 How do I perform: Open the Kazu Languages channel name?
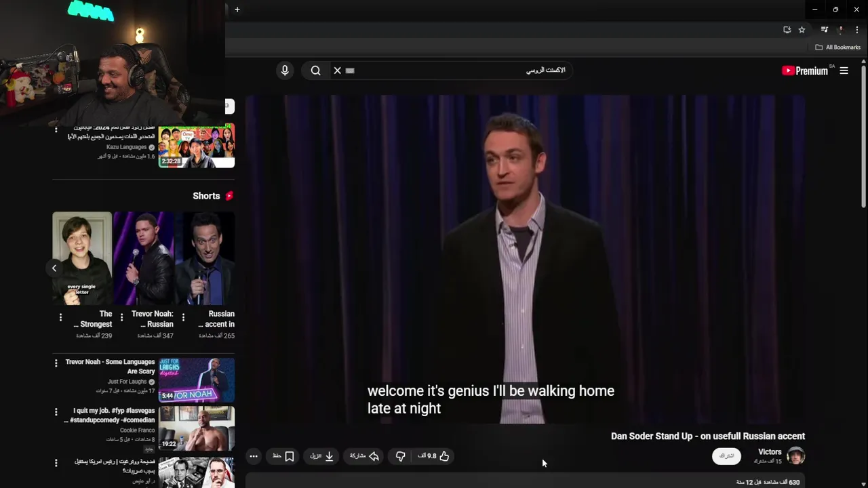126,147
